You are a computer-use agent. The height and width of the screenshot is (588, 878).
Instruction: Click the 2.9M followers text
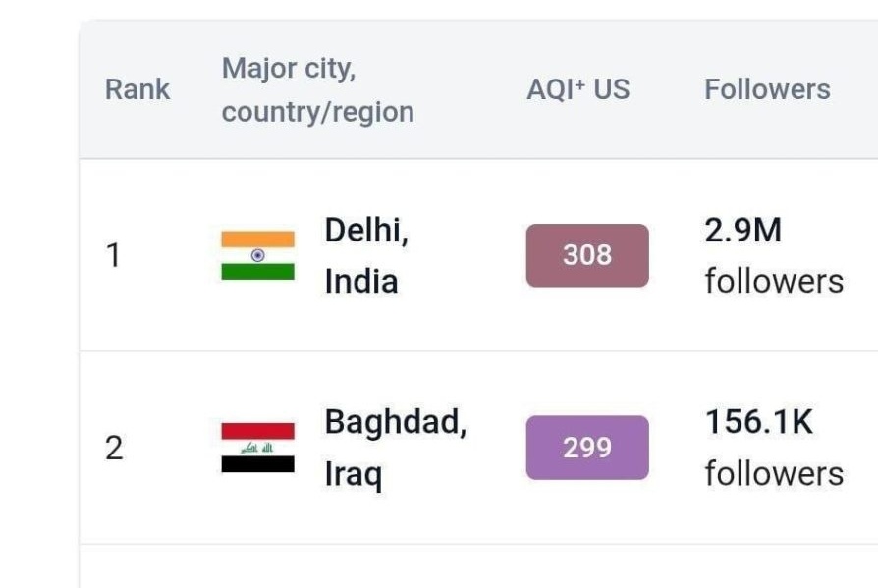tap(743, 231)
